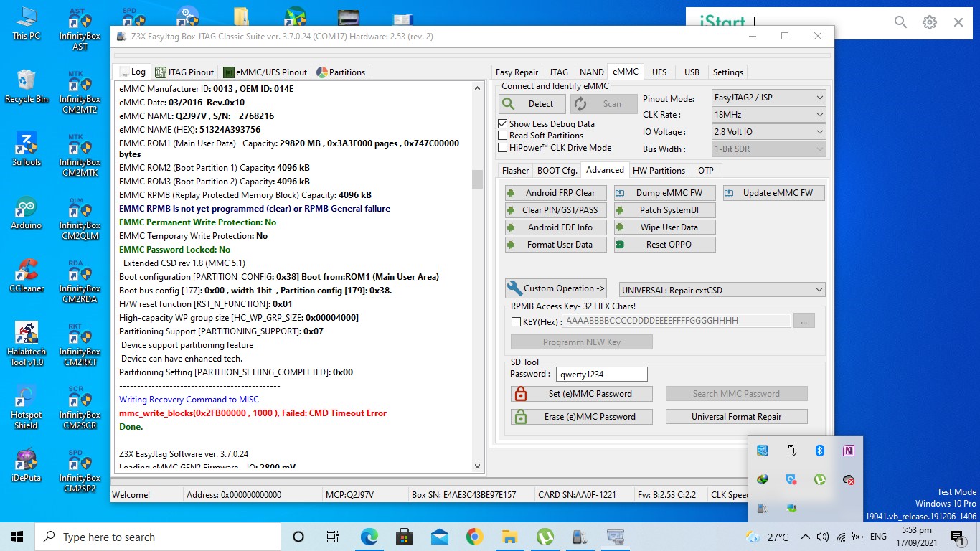Launch Halabtech Tool v1.0 shortcut
Image resolution: width=980 pixels, height=551 pixels.
pos(27,344)
